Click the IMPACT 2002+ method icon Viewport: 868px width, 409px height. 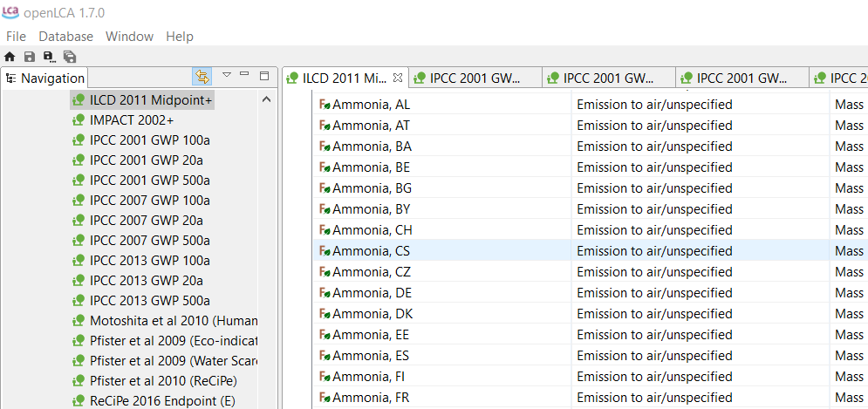coord(79,120)
